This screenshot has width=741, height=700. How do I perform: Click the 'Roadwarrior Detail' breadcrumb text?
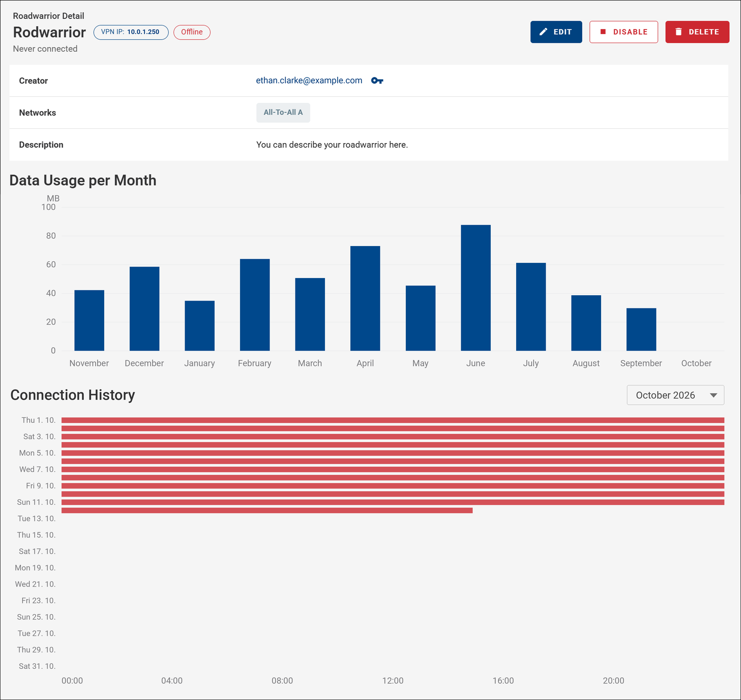(48, 16)
